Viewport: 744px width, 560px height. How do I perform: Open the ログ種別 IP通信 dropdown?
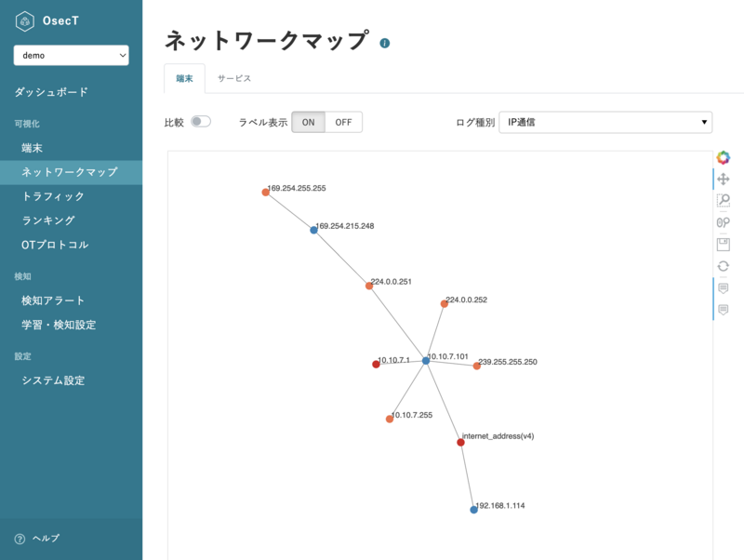pos(605,123)
